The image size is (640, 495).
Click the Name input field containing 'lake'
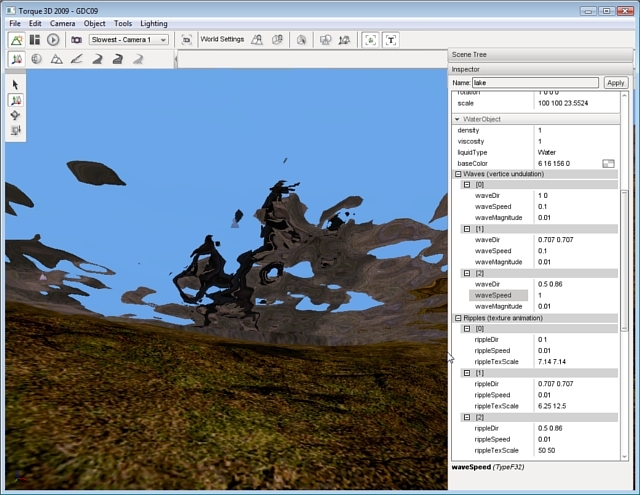click(x=535, y=83)
